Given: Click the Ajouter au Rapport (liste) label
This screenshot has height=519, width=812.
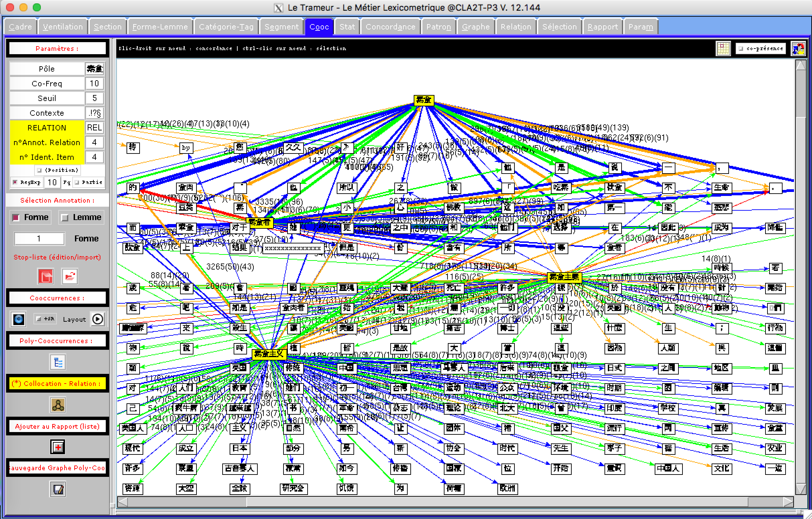Looking at the screenshot, I should (x=57, y=427).
